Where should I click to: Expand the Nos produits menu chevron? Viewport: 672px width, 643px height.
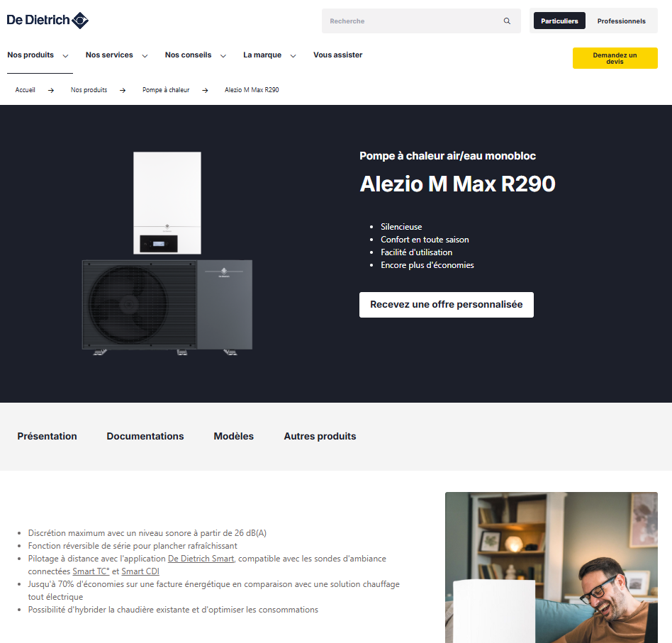(66, 56)
